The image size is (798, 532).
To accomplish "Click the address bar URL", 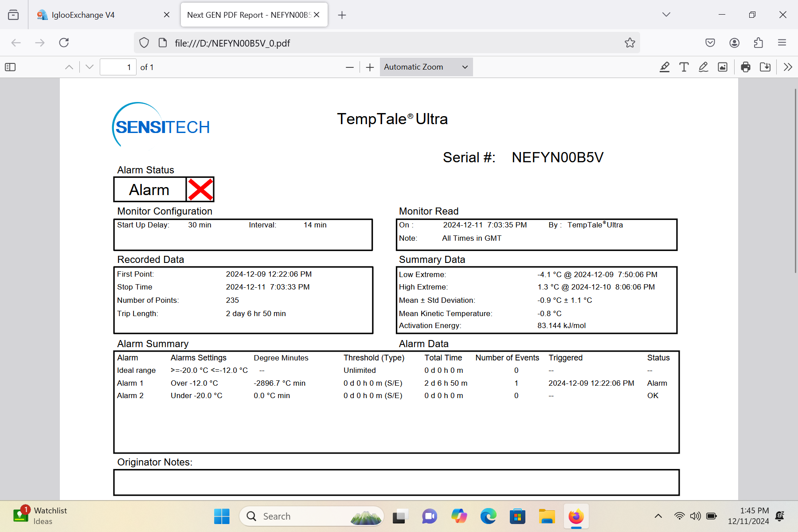I will 232,43.
